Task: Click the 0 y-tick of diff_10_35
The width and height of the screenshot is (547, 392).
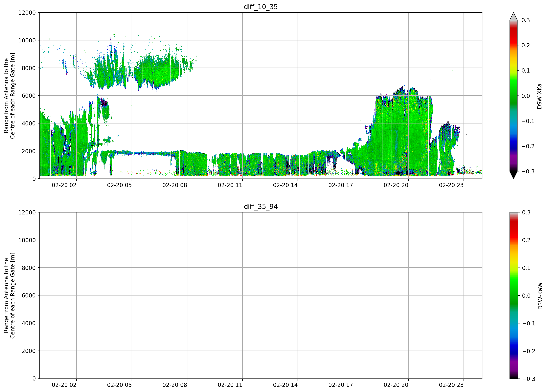Action: [34, 179]
